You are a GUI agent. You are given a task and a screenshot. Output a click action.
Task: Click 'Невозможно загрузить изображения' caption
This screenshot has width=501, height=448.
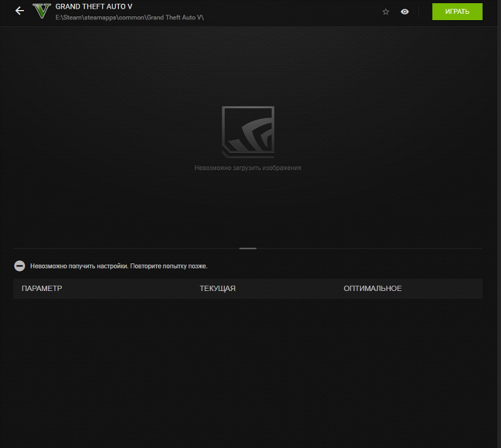[247, 168]
